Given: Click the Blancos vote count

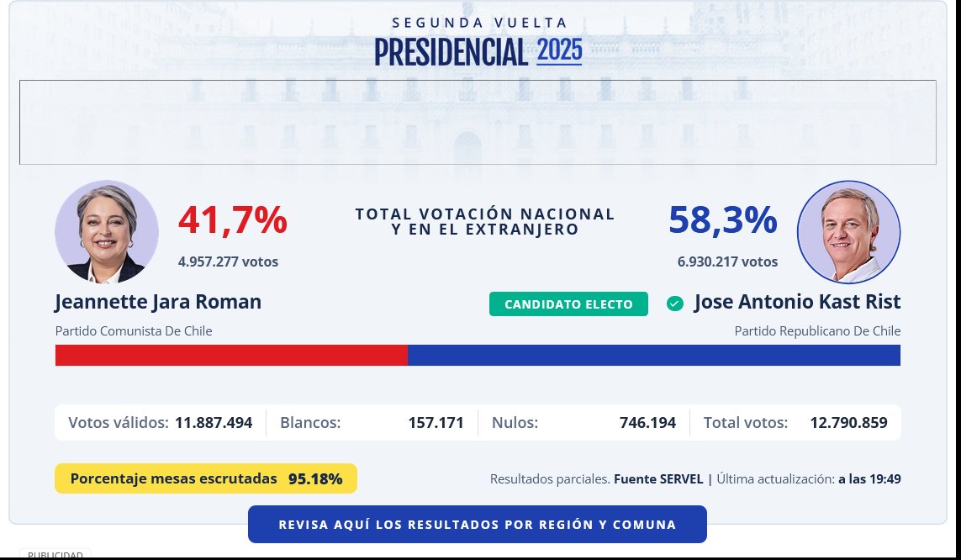Looking at the screenshot, I should (x=436, y=423).
